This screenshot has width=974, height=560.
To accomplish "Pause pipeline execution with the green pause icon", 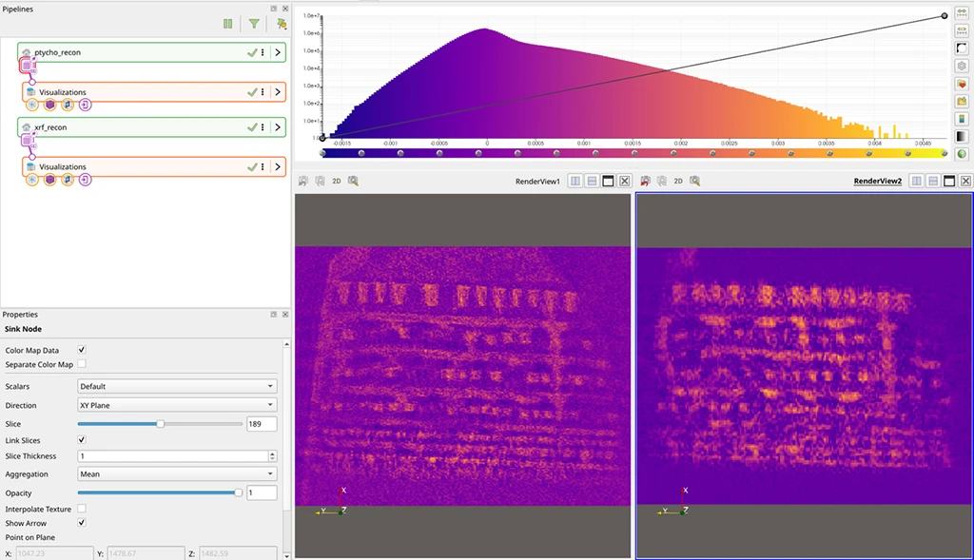I will coord(228,24).
